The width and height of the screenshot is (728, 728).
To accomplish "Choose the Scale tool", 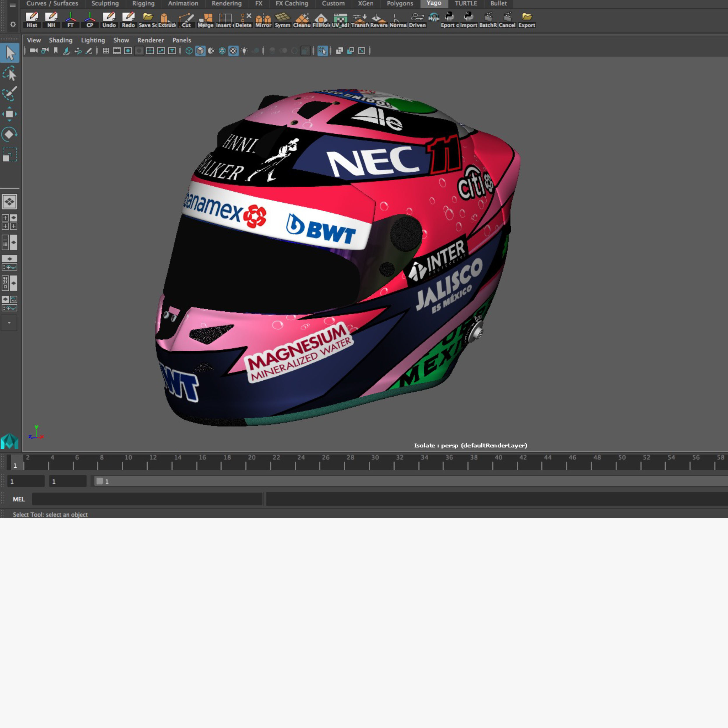I will pyautogui.click(x=10, y=155).
